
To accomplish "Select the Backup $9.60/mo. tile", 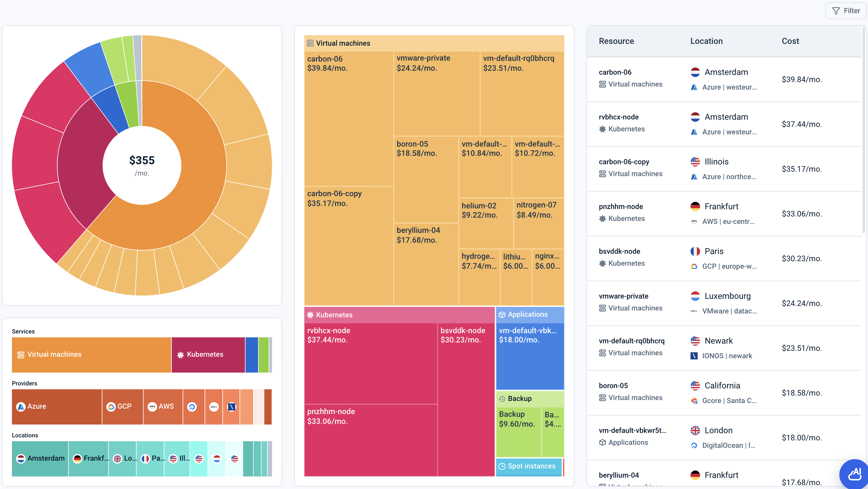I will pyautogui.click(x=519, y=432).
